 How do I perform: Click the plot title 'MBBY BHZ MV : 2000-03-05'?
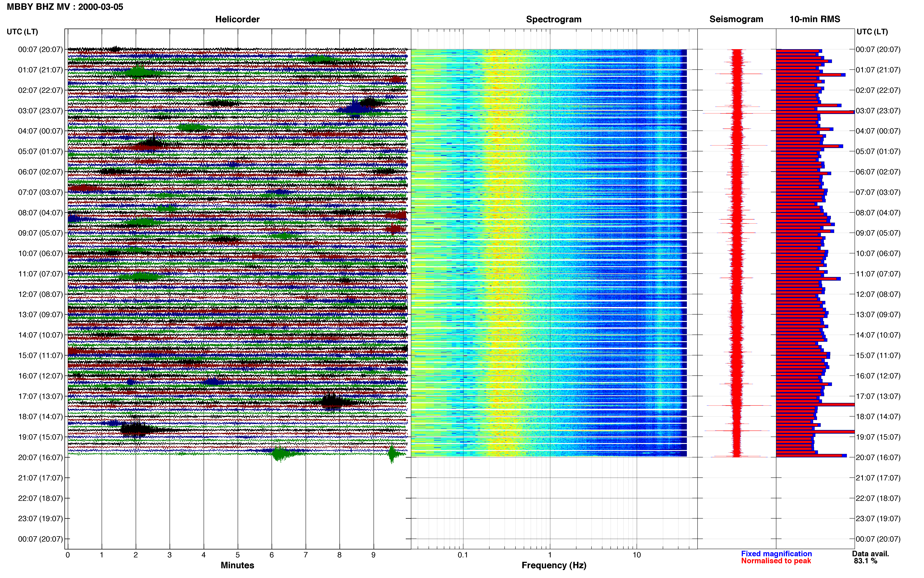point(65,7)
